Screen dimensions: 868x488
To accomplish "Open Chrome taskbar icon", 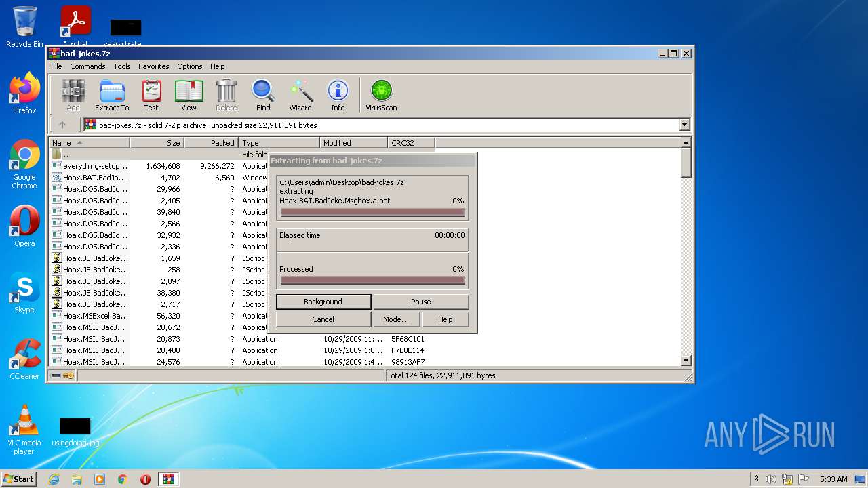I will coord(123,479).
